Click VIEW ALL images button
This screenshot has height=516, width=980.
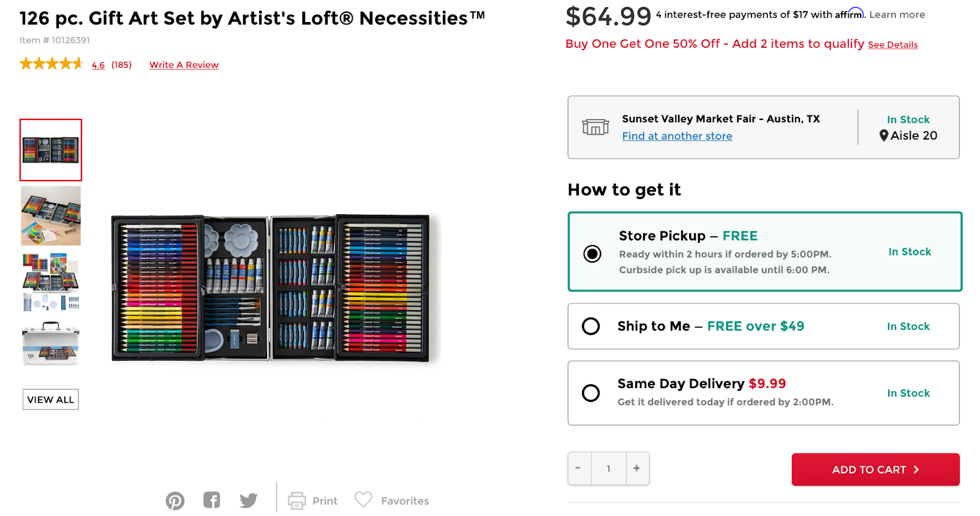coord(51,400)
